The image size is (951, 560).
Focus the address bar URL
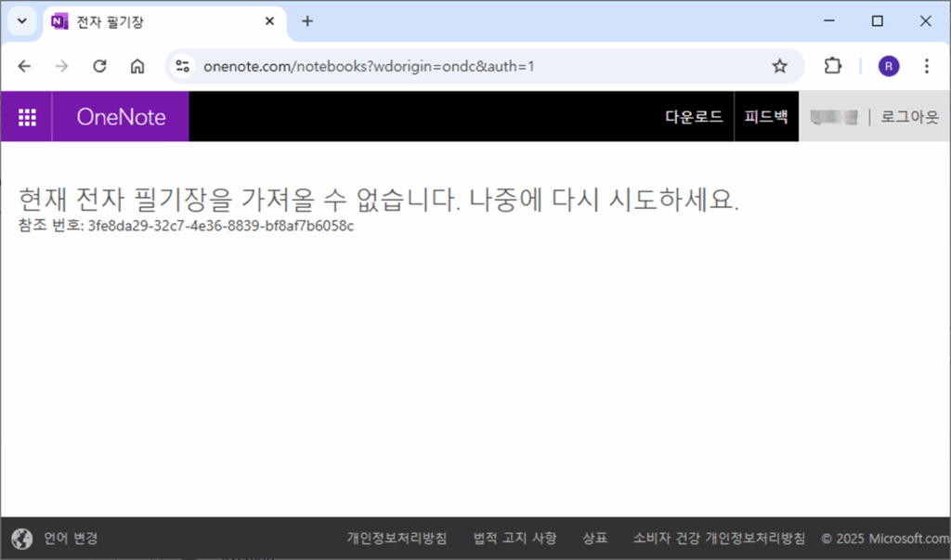[369, 66]
